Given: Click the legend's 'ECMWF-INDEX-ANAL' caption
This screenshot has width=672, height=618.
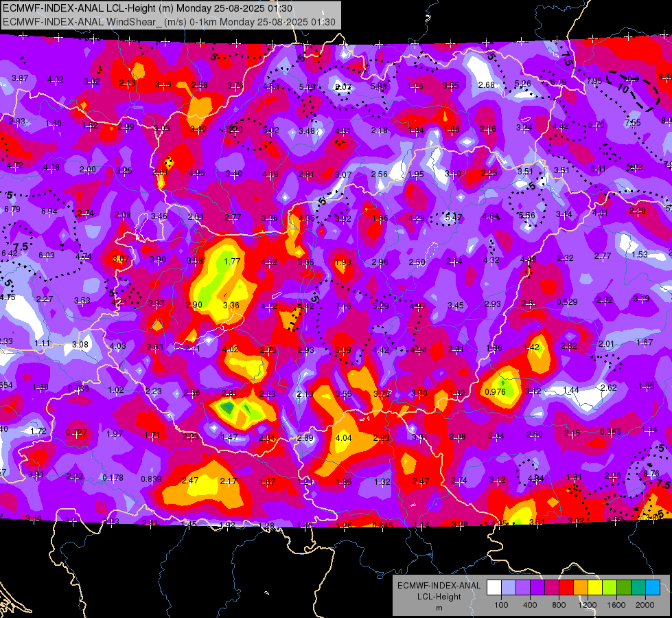Looking at the screenshot, I should (439, 586).
